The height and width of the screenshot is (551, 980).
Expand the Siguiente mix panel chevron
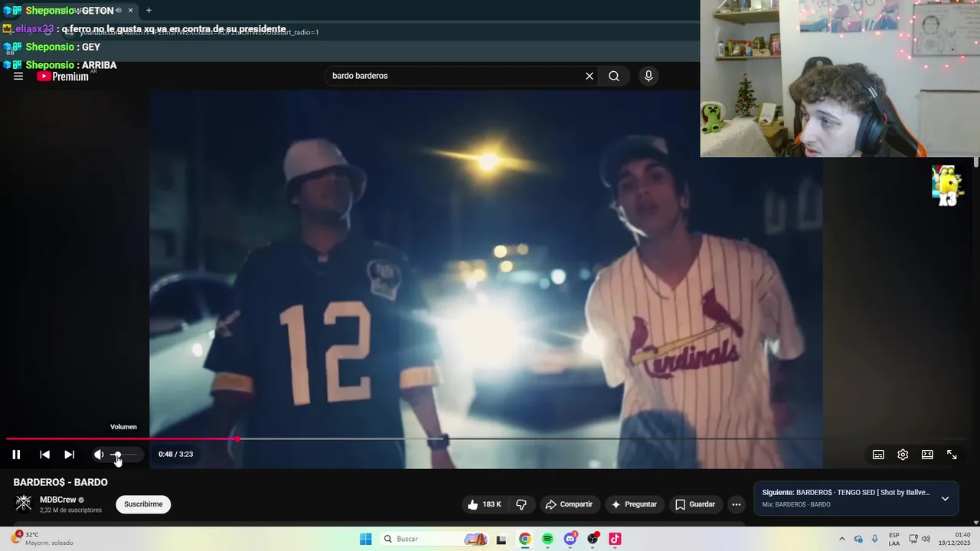(x=945, y=498)
